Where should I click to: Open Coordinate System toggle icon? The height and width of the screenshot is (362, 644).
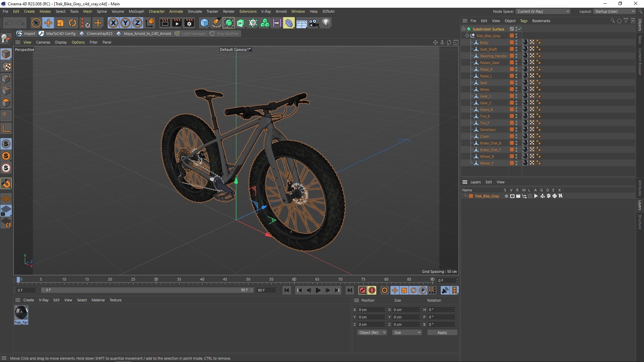pyautogui.click(x=150, y=23)
